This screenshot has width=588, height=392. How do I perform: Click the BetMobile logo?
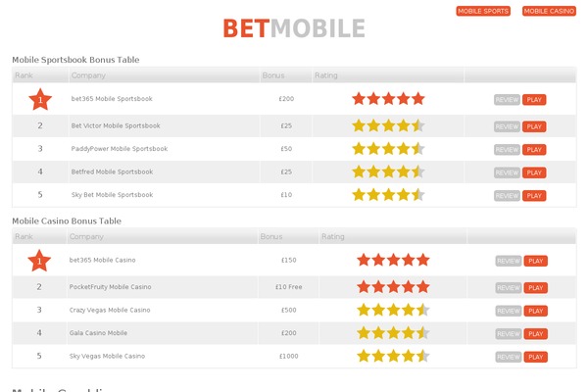[294, 26]
